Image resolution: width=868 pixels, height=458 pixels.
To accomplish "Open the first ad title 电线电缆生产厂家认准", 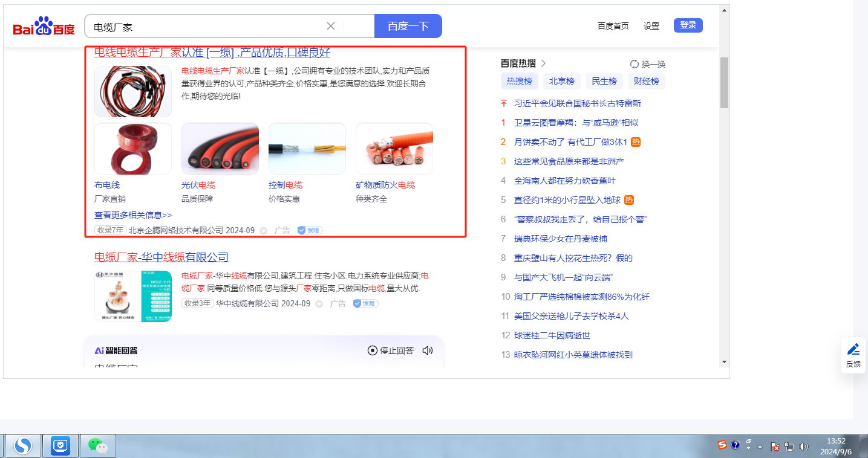I will tap(212, 53).
